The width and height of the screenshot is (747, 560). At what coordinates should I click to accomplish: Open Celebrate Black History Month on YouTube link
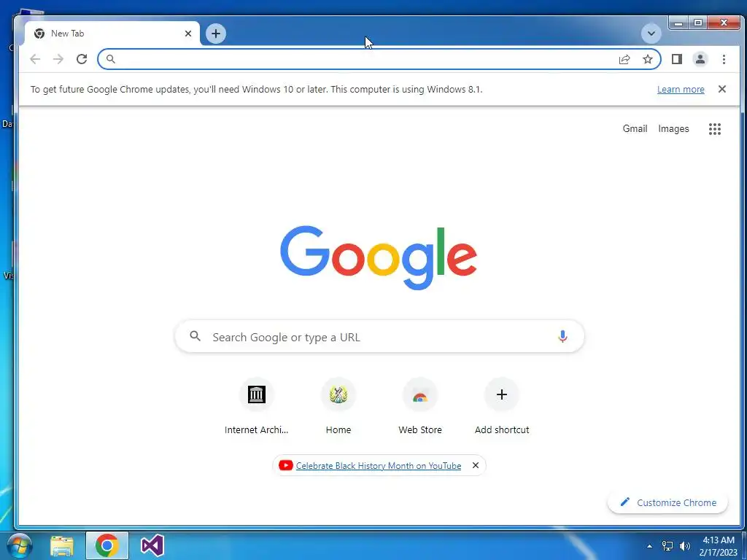click(379, 466)
